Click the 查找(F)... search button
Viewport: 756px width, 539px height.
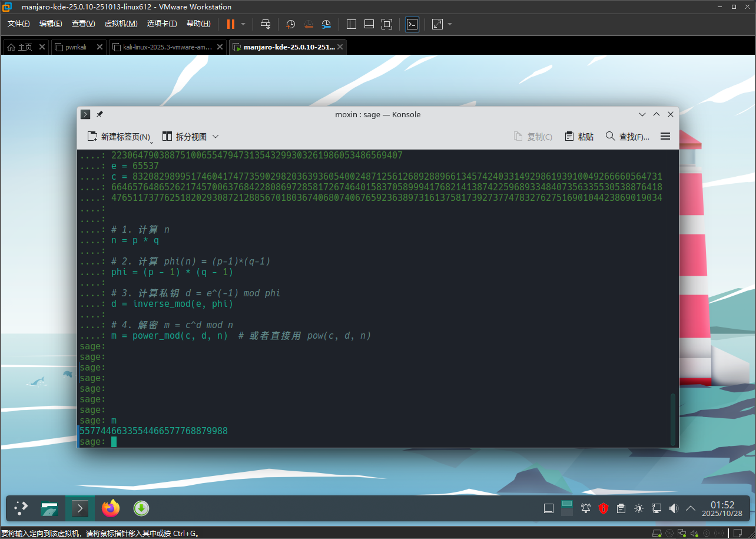tap(627, 137)
